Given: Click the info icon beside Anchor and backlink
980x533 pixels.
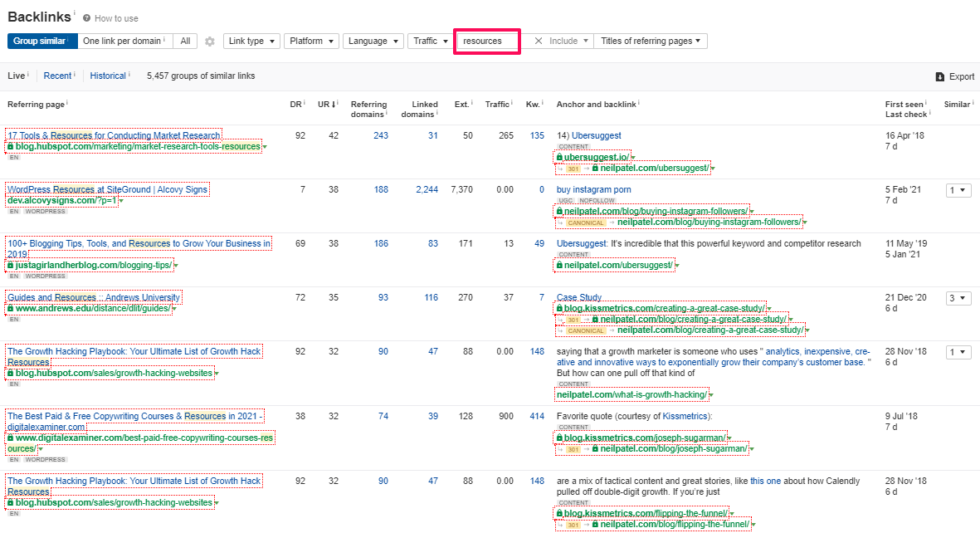Looking at the screenshot, I should pyautogui.click(x=639, y=104).
